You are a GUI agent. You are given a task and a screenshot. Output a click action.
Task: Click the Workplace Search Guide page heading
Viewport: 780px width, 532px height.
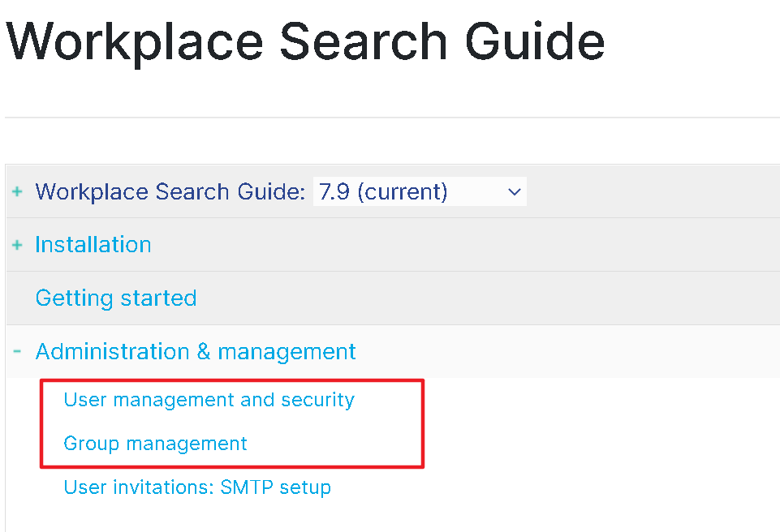305,41
